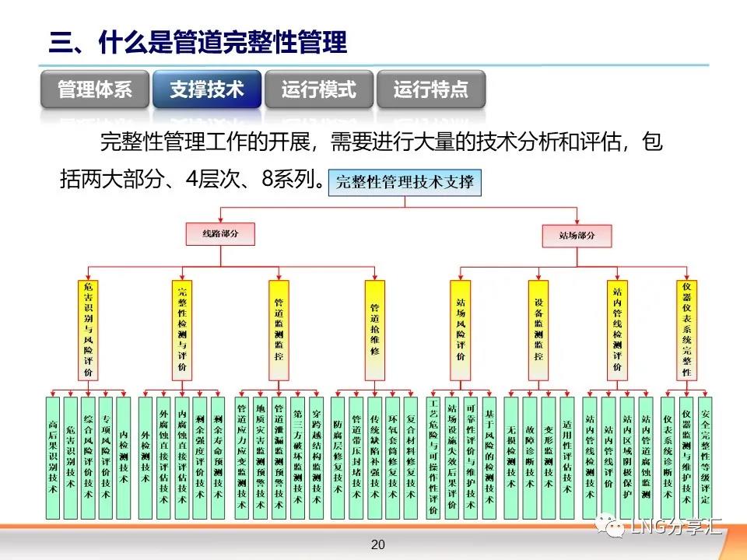Click green box 环氧套筒修复技术

click(392, 458)
